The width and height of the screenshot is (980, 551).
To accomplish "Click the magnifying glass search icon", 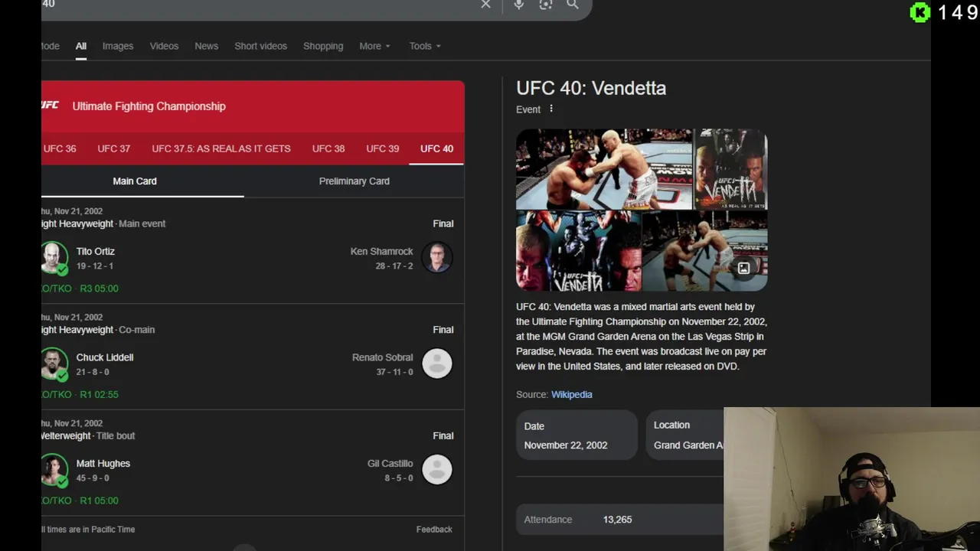I will tap(573, 5).
